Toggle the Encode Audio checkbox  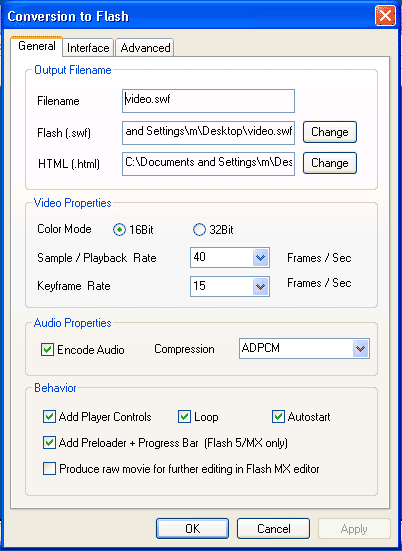click(x=47, y=350)
